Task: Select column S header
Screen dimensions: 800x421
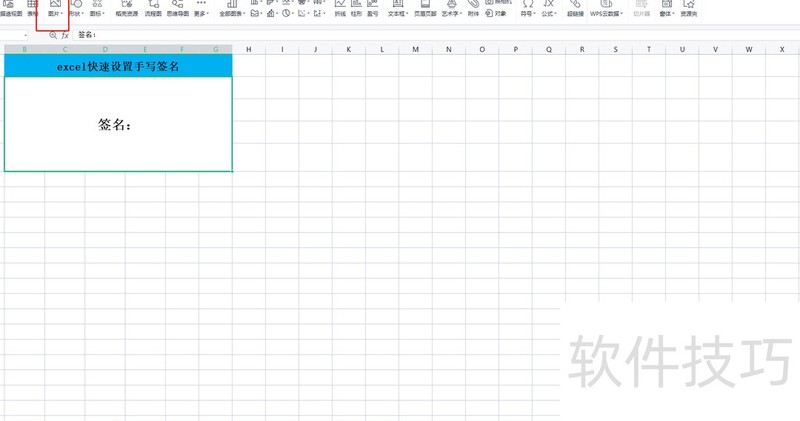Action: [x=615, y=49]
